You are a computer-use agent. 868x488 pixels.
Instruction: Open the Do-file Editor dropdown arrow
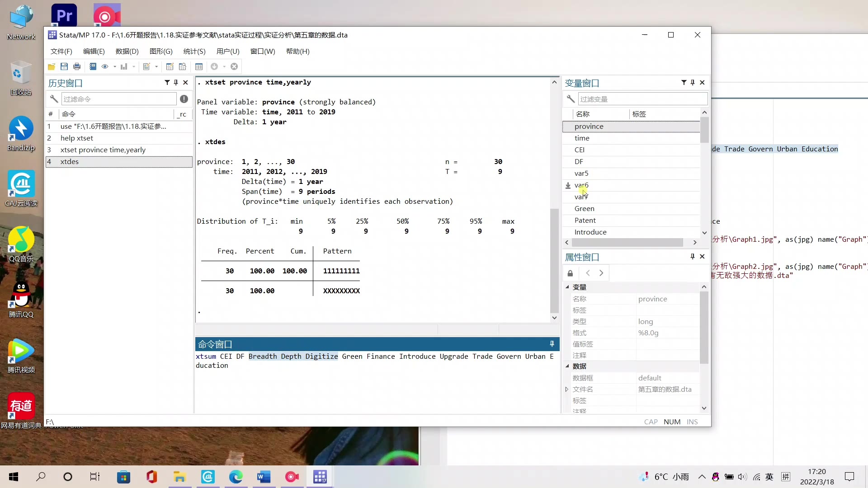(x=156, y=66)
